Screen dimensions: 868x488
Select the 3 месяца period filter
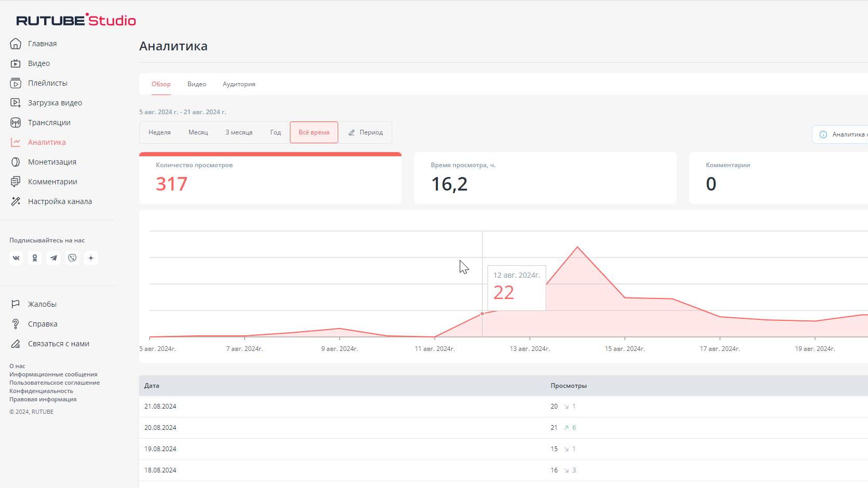pos(239,132)
